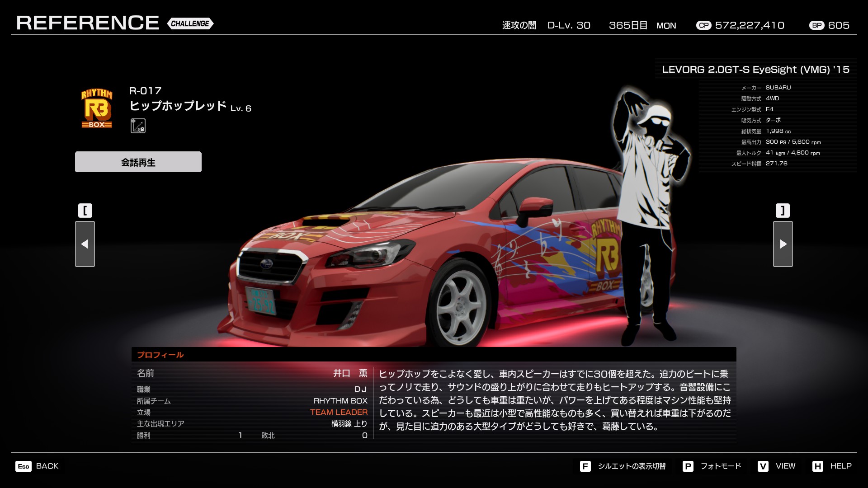
Task: Go to the previous rival with left arrow
Action: point(85,244)
